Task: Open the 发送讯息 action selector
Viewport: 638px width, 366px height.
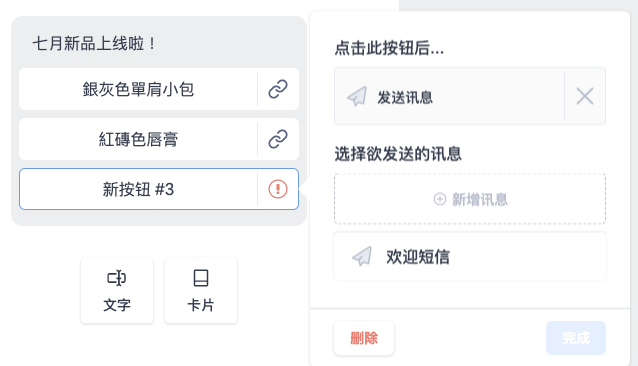Action: pyautogui.click(x=449, y=96)
